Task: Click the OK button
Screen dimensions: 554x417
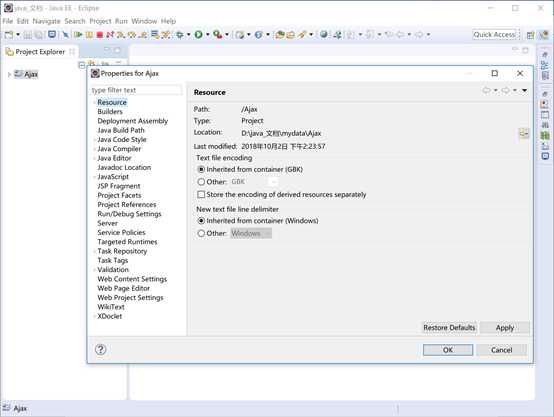Action: tap(448, 350)
